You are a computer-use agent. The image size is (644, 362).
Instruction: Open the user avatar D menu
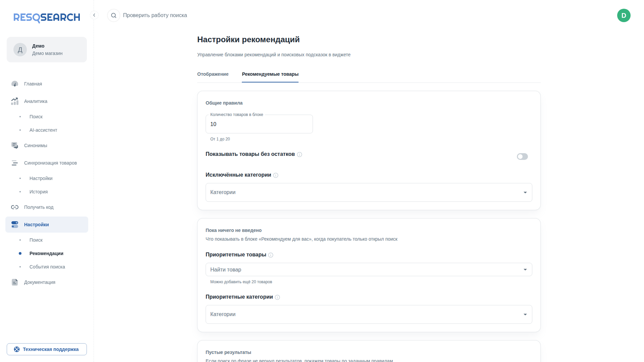624,15
